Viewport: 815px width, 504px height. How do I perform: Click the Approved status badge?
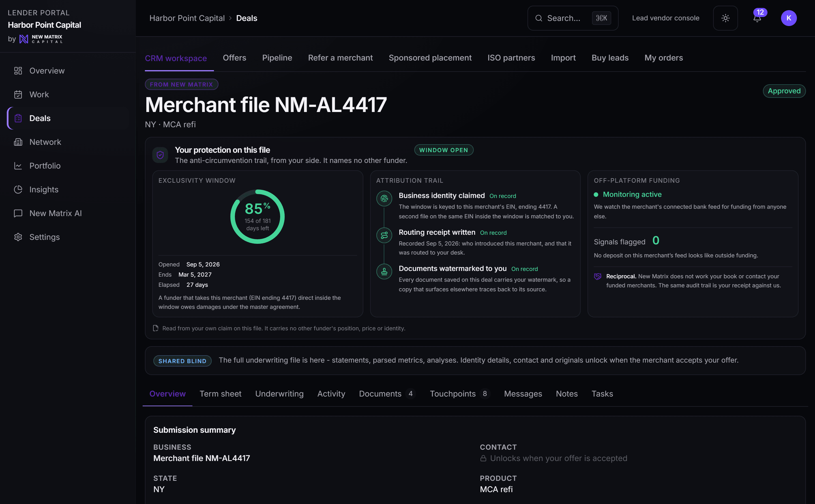pos(784,91)
